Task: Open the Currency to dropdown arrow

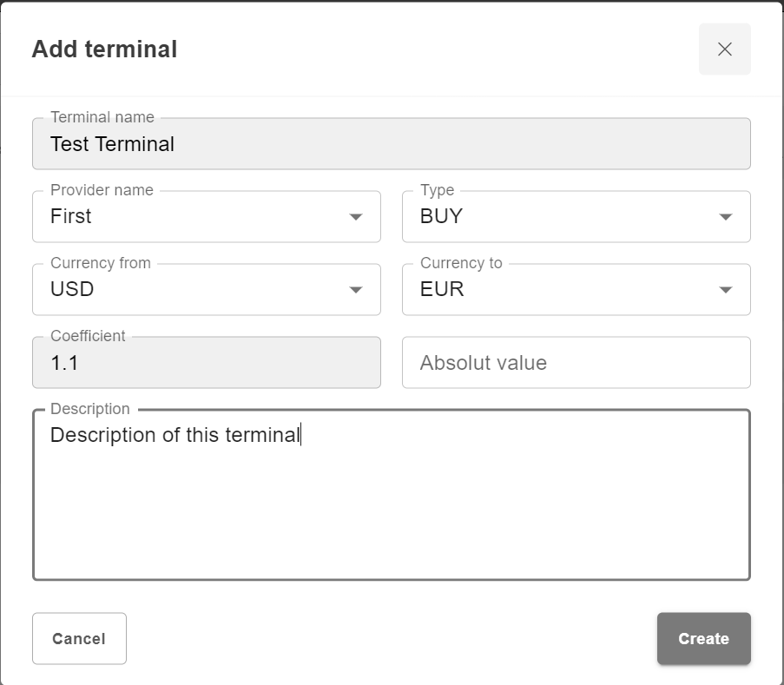Action: pos(726,290)
